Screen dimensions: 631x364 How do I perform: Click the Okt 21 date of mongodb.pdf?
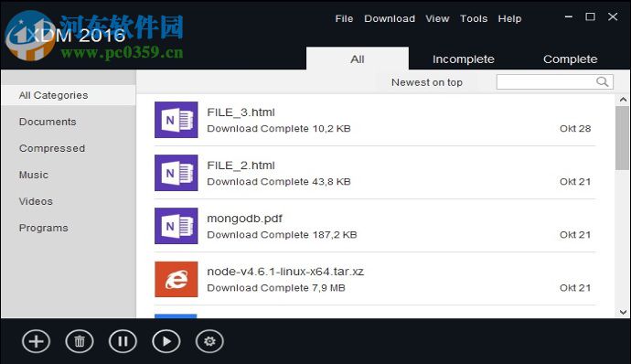575,235
